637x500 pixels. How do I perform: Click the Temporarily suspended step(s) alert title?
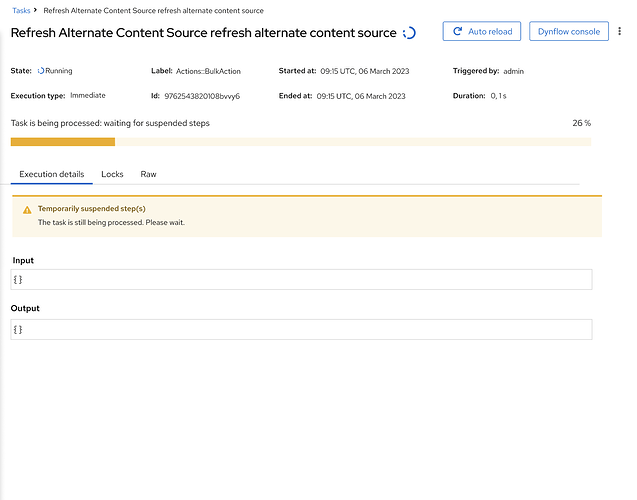click(x=91, y=209)
